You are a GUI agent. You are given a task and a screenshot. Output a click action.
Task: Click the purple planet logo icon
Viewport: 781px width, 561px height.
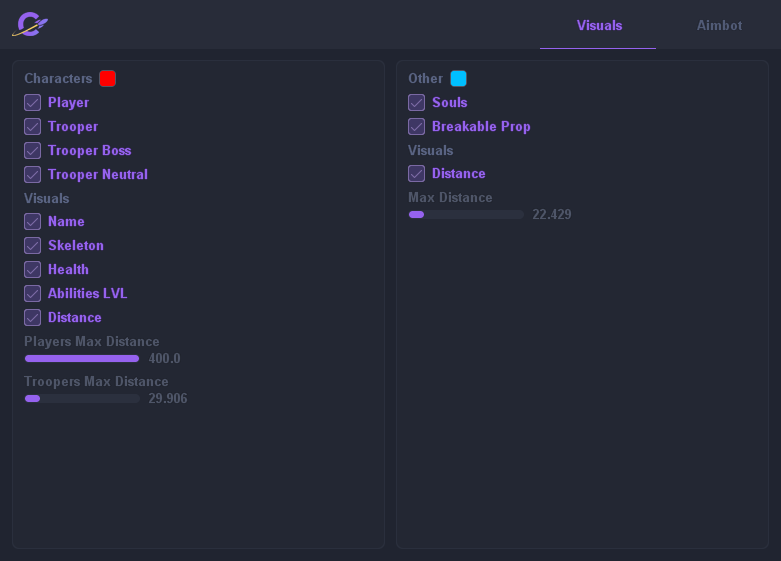coord(30,25)
